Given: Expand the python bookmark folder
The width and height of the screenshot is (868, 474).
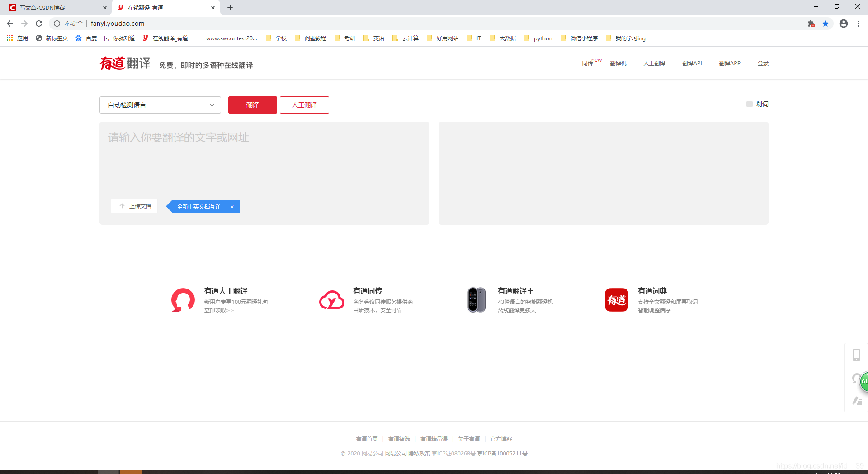Looking at the screenshot, I should click(538, 38).
